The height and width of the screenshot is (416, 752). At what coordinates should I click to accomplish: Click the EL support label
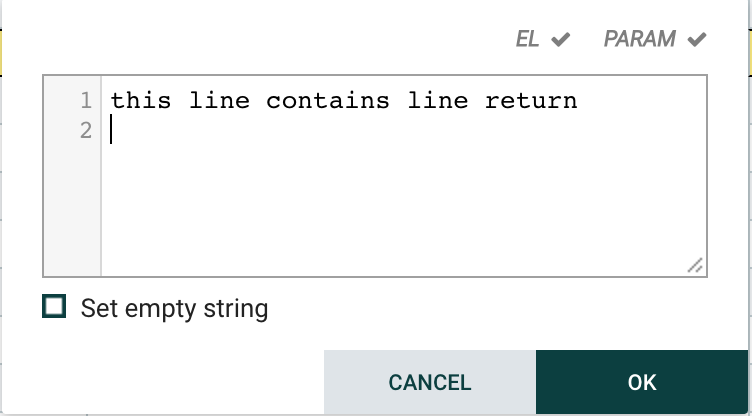528,40
